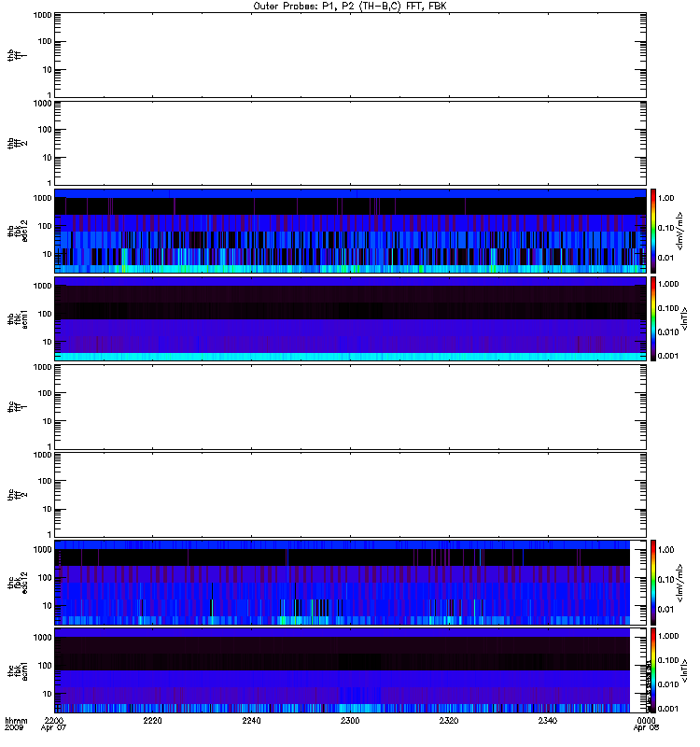Screen dimensions: 700x747
Task: Click the thb fbk scm1 color bar
Action: coord(653,318)
